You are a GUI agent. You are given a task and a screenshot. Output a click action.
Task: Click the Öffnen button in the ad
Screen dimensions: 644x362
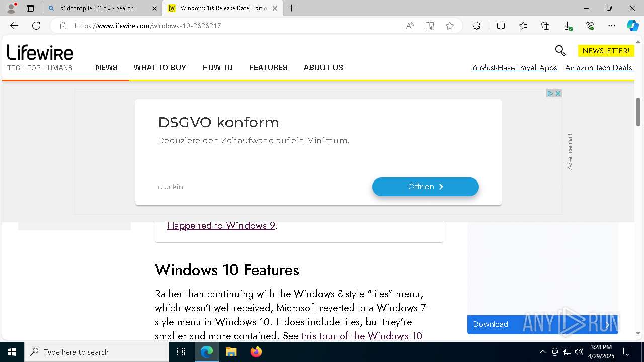(426, 187)
